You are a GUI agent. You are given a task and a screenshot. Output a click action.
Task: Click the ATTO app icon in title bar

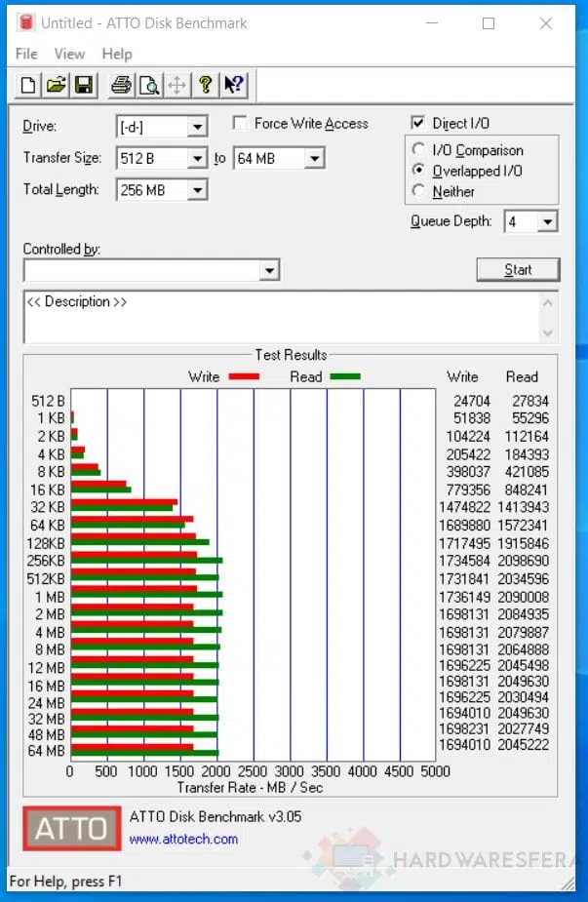26,23
